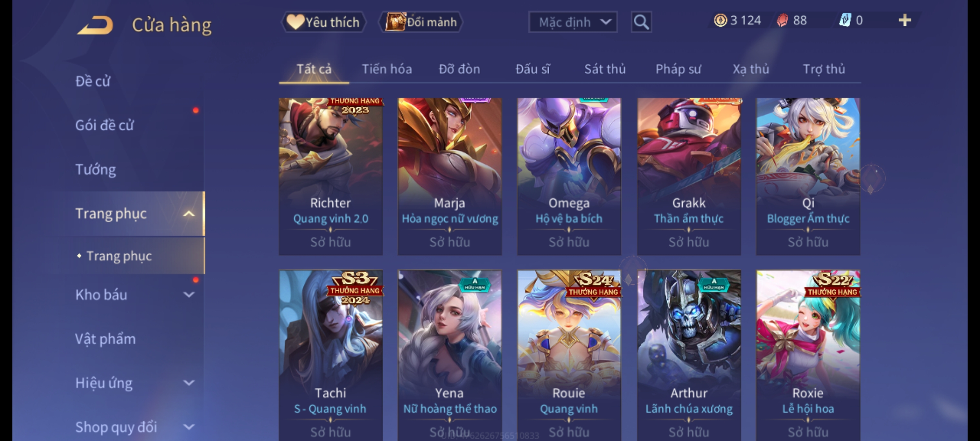Tap the gold coin currency icon

coord(720,20)
